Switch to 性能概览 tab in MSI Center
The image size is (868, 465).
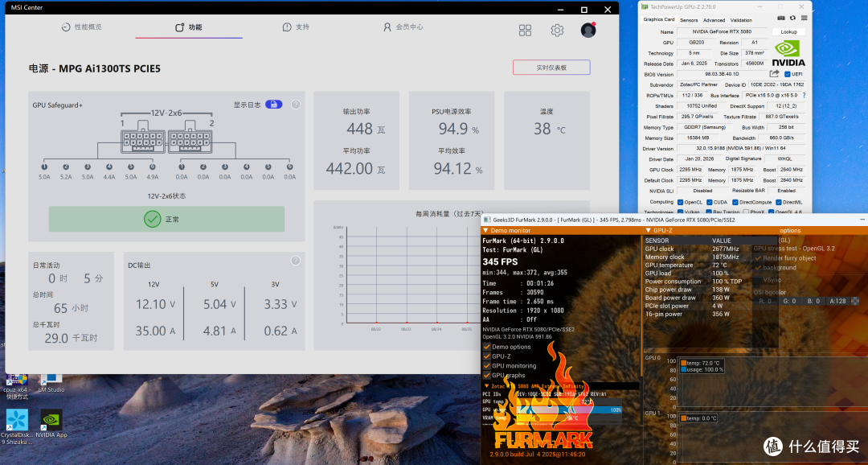click(x=81, y=27)
